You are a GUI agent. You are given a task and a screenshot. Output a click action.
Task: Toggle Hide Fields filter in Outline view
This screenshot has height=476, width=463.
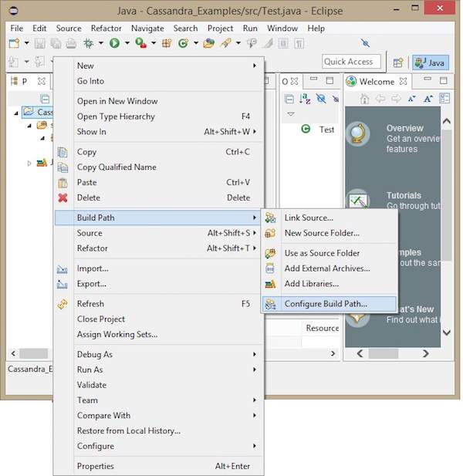(320, 99)
